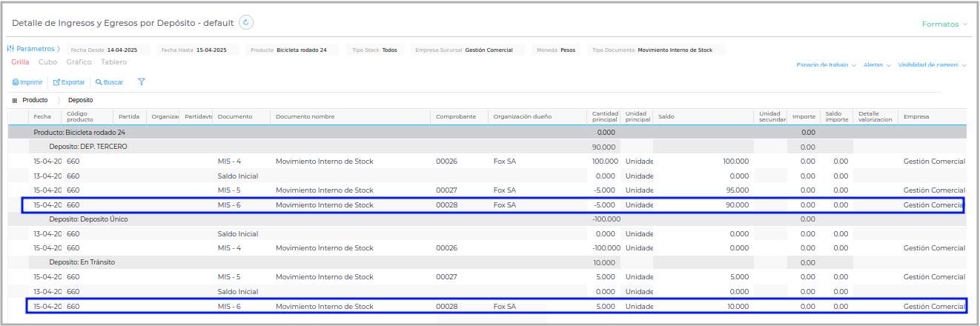Click the grid icon left of Producto
980x326 pixels.
click(15, 100)
